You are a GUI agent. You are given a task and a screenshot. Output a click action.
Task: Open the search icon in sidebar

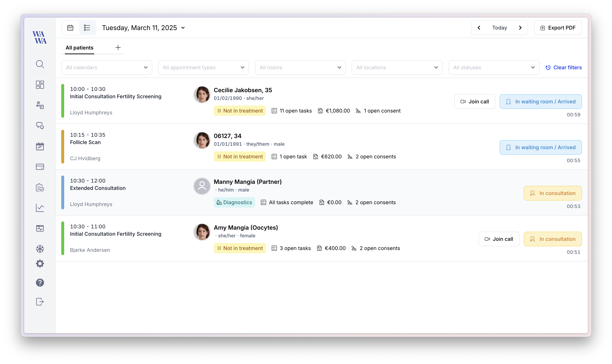(40, 64)
